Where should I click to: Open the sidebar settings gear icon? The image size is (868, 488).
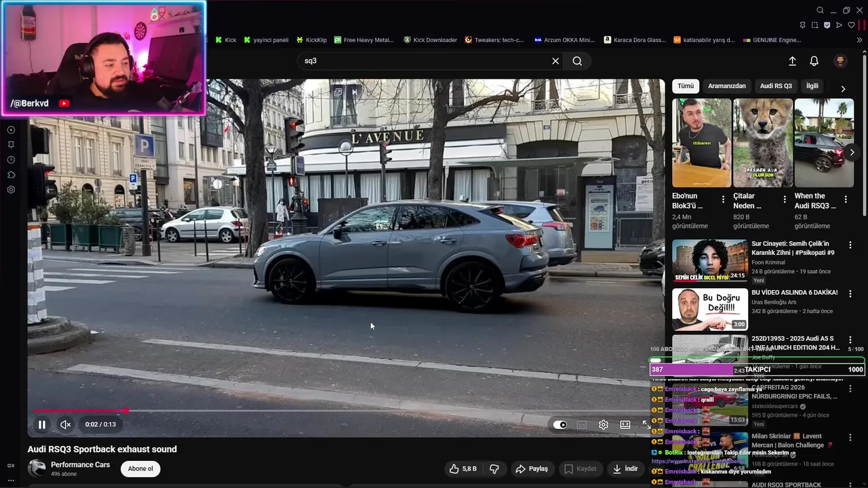[x=11, y=190]
